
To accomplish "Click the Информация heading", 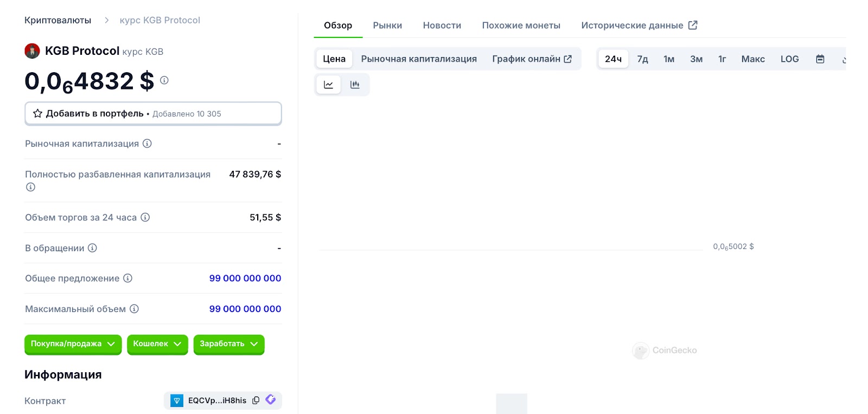I will (63, 374).
